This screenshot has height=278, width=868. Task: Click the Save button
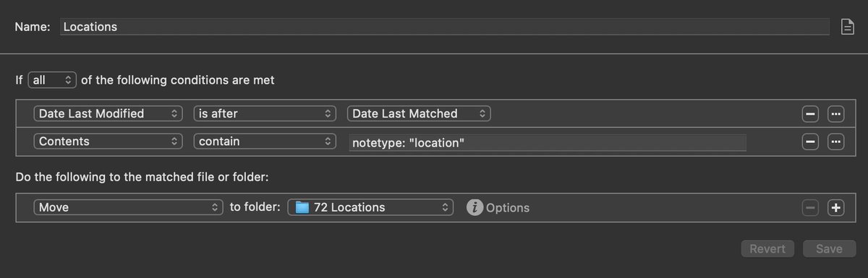pyautogui.click(x=829, y=248)
